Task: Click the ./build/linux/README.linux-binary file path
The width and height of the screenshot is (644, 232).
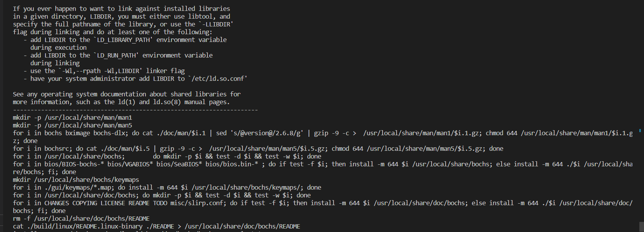Action: pyautogui.click(x=84, y=226)
